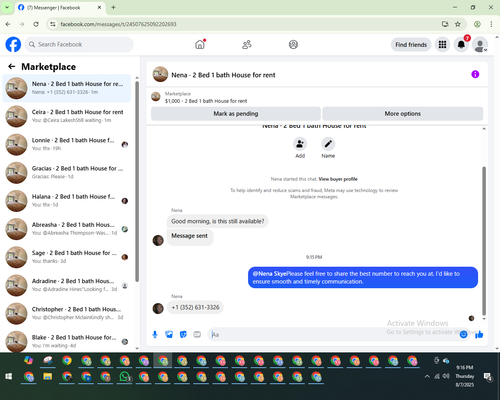The image size is (500, 400).
Task: Click the Name pencil icon
Action: coord(328,144)
